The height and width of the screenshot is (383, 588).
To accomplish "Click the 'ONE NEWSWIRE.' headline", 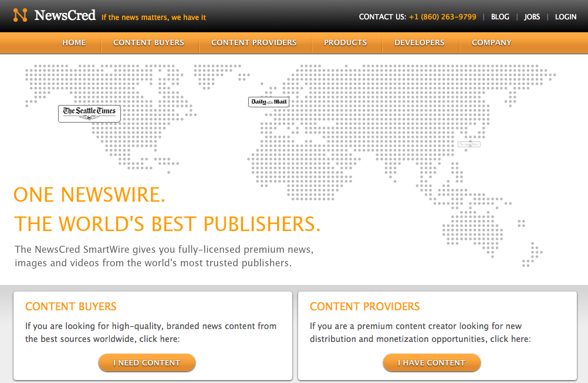I will pos(89,195).
